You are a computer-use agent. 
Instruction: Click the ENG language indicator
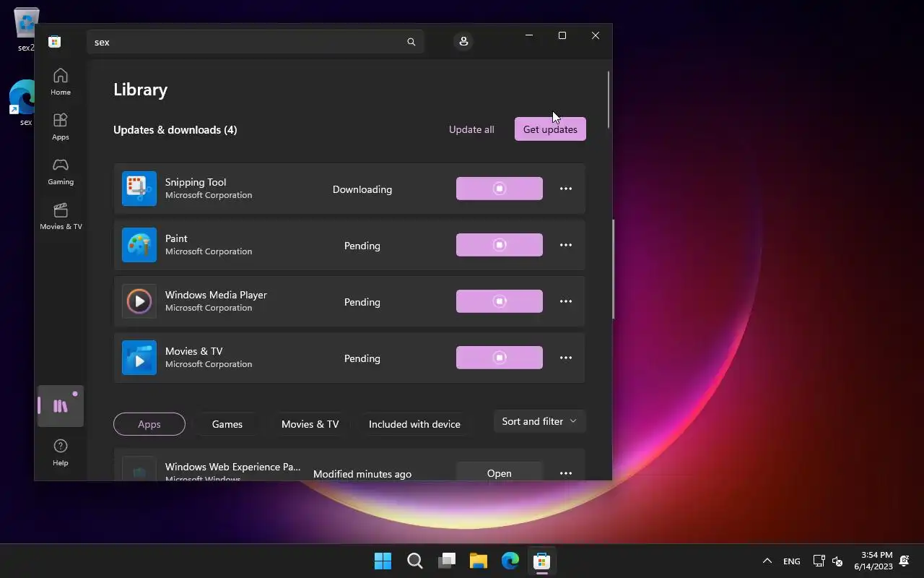(792, 561)
